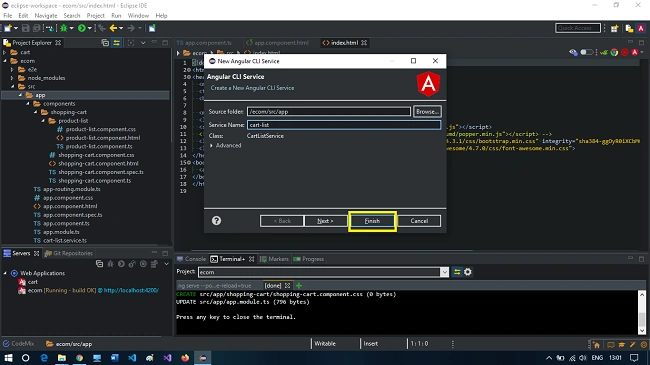Click the CodeMix status bar item
The width and height of the screenshot is (650, 365).
(x=18, y=343)
